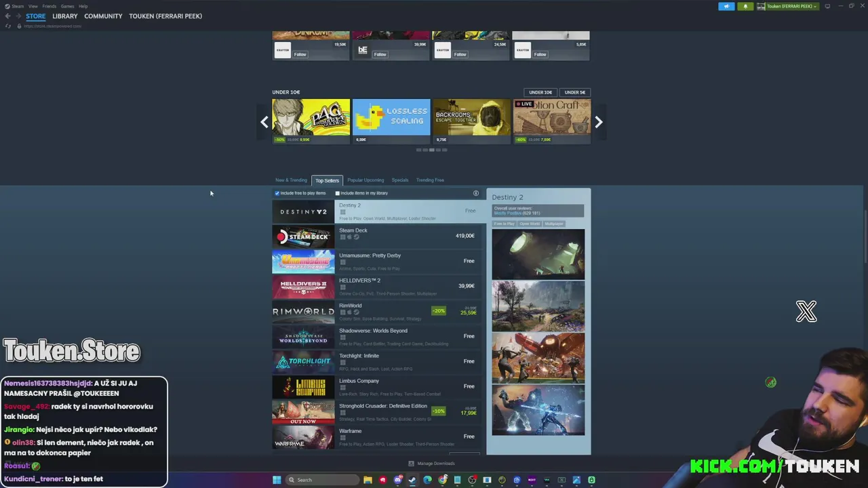Open Limbus Company list entry
The height and width of the screenshot is (488, 868).
378,387
